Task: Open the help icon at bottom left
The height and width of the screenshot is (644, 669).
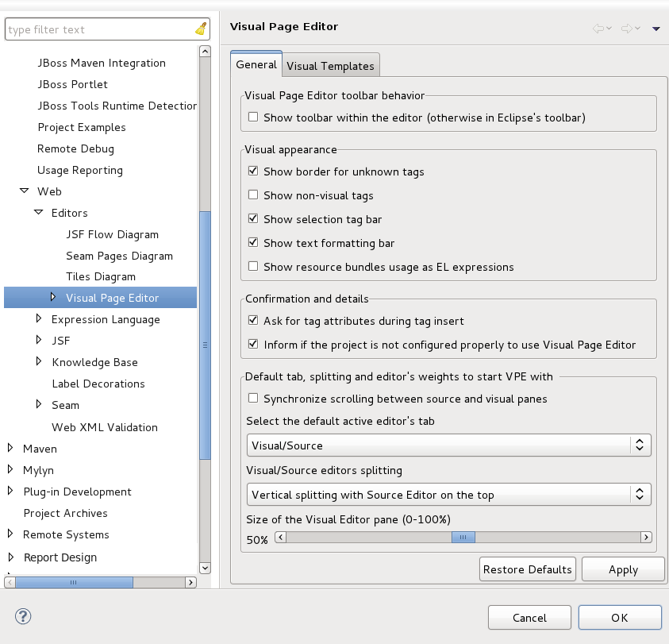Action: (22, 615)
